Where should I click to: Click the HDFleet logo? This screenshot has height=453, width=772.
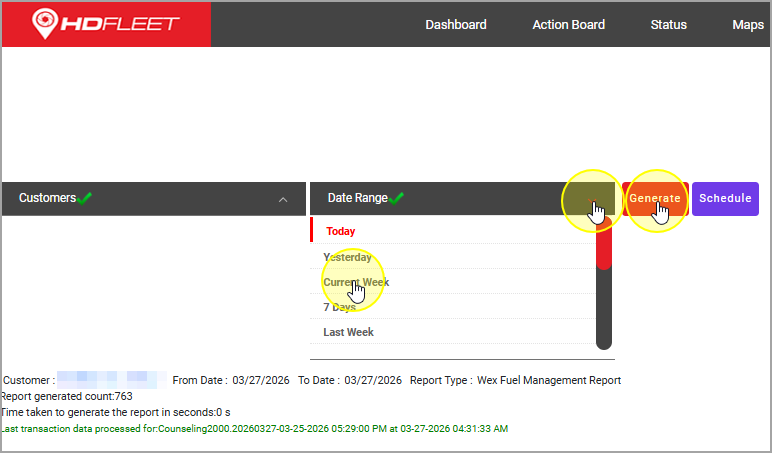coord(105,23)
